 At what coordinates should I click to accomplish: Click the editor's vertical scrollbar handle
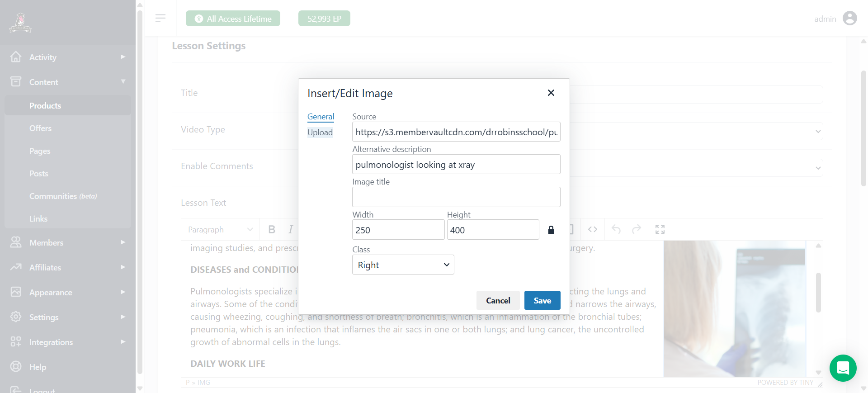(818, 292)
